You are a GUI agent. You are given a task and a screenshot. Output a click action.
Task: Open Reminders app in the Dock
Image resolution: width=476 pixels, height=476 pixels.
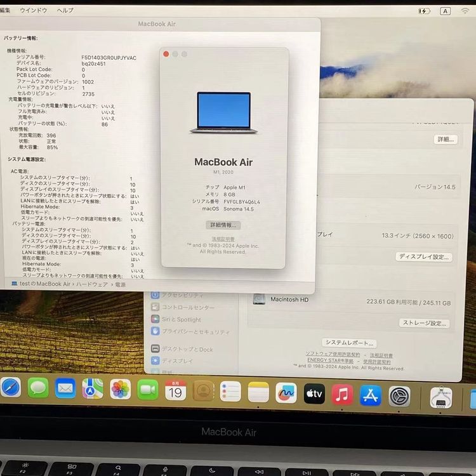230,392
